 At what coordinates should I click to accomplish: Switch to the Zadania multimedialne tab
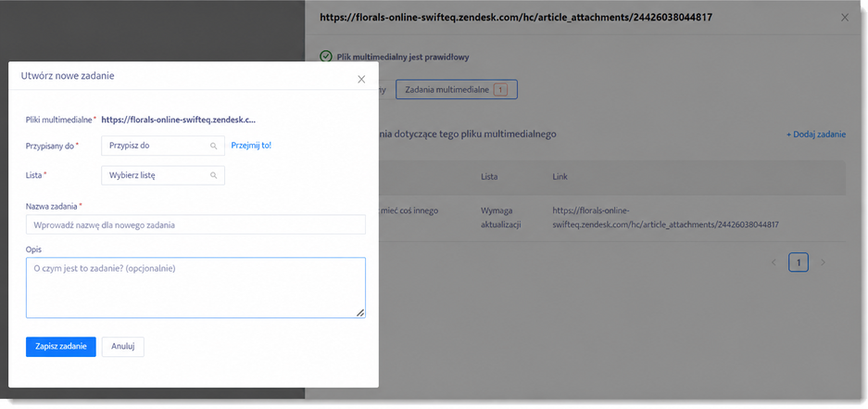[x=457, y=89]
